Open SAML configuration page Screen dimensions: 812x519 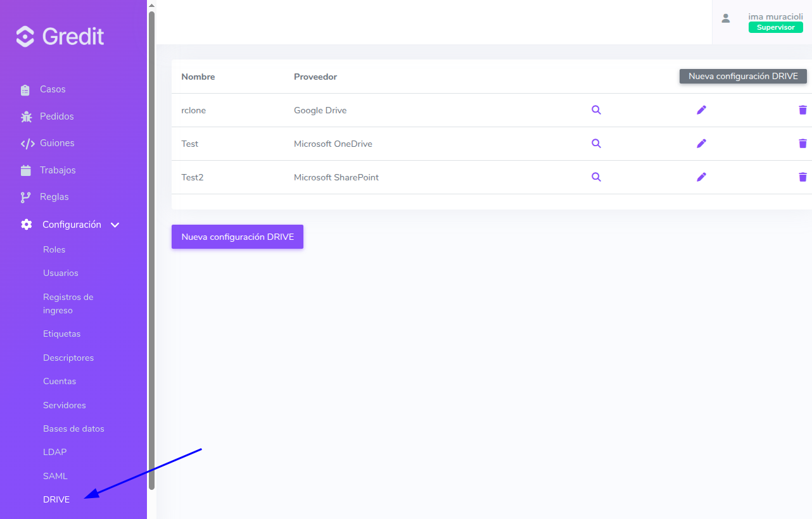[x=55, y=476]
